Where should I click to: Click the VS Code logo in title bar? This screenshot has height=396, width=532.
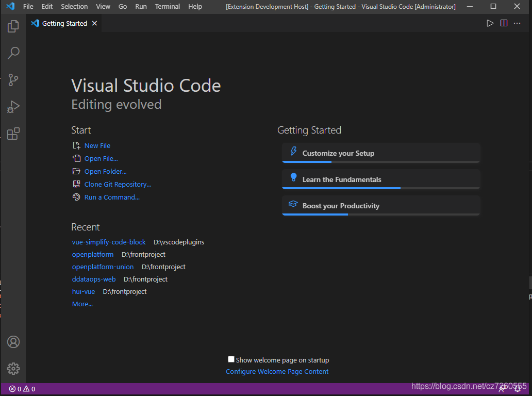(x=10, y=6)
